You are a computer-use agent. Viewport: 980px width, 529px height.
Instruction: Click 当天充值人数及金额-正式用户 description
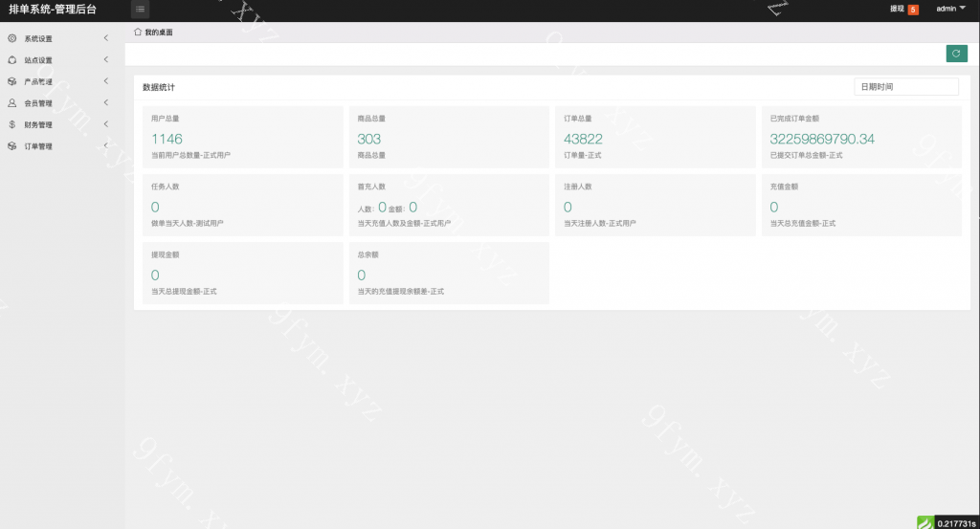pyautogui.click(x=404, y=223)
